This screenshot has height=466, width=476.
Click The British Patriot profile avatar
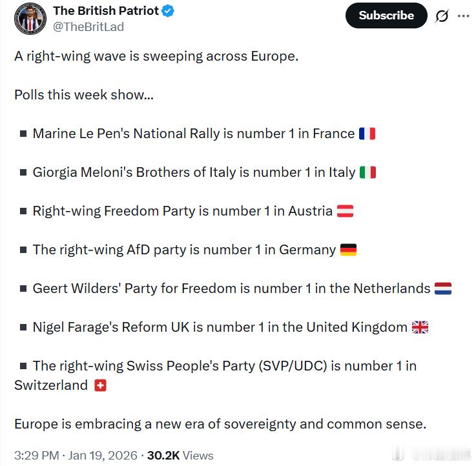pos(30,19)
